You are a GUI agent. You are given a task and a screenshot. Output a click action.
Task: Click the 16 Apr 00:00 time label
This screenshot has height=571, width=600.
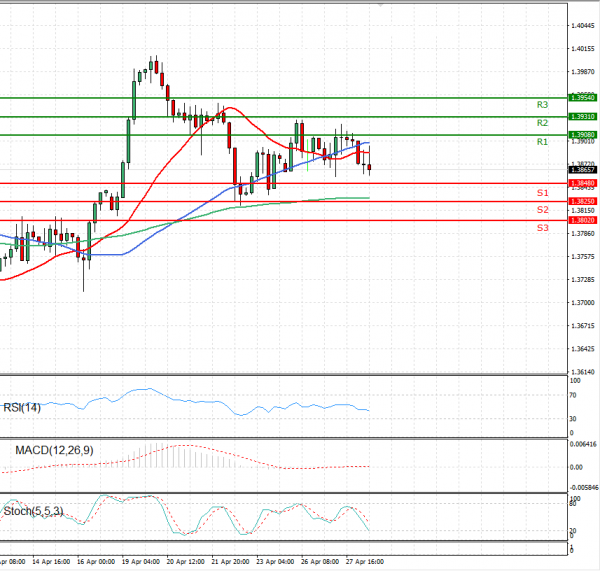click(96, 562)
